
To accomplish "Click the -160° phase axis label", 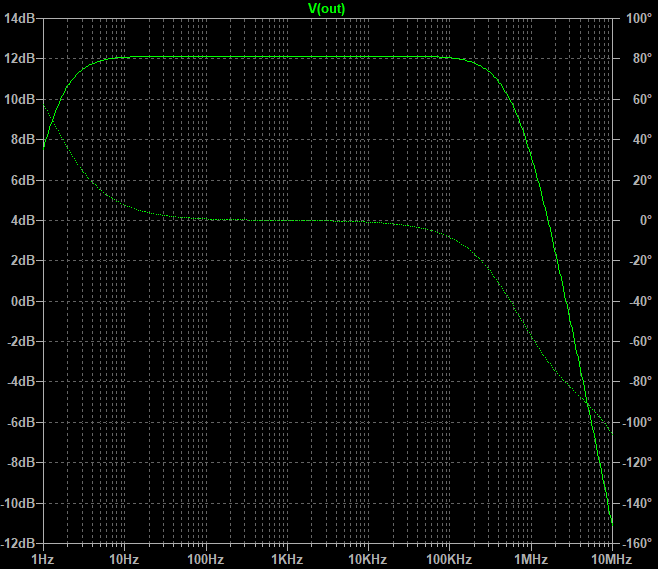I will click(x=637, y=543).
